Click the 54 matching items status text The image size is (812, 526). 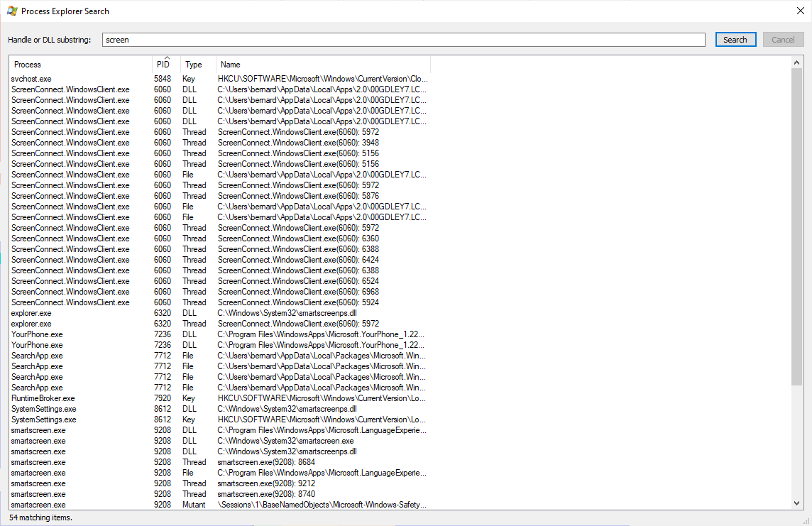pos(40,517)
